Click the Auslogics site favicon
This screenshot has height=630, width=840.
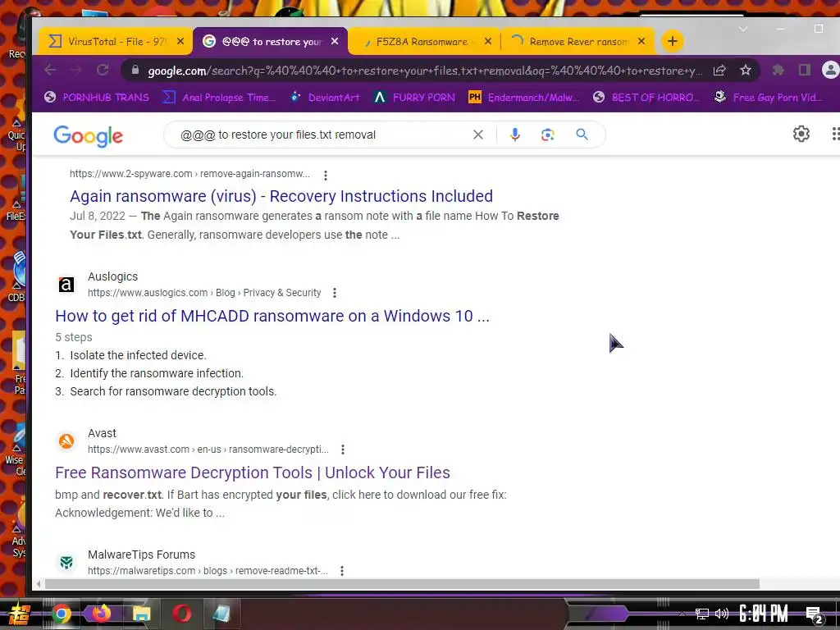pyautogui.click(x=66, y=285)
